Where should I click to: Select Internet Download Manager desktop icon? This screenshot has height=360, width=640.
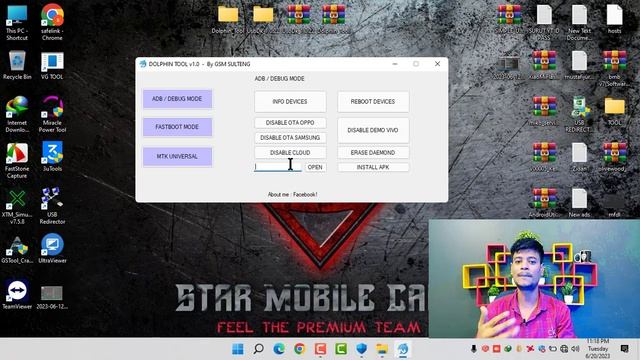(x=17, y=114)
